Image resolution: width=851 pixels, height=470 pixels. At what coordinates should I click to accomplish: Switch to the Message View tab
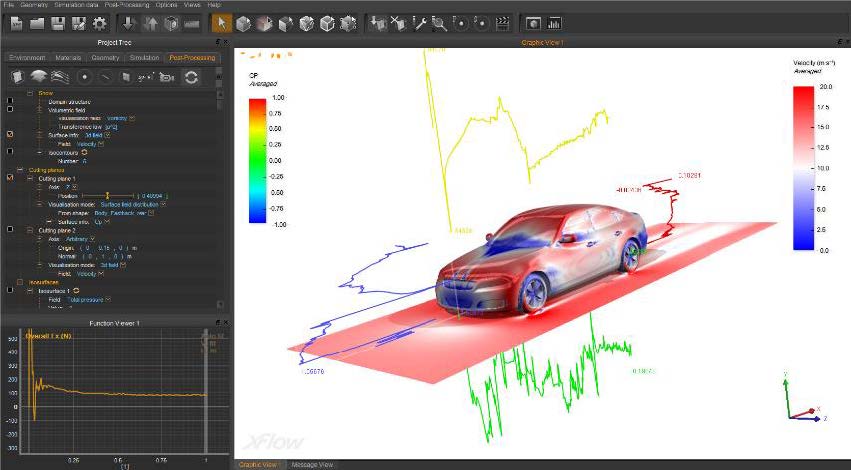311,464
